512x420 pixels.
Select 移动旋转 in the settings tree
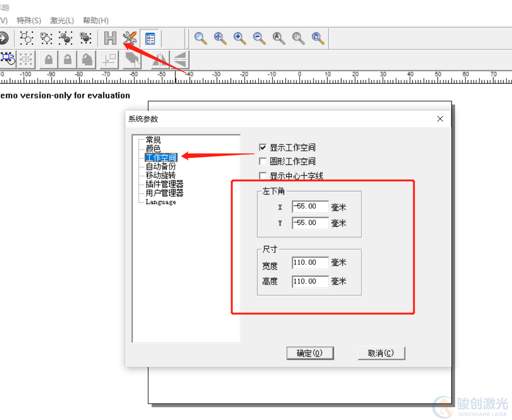(x=161, y=175)
